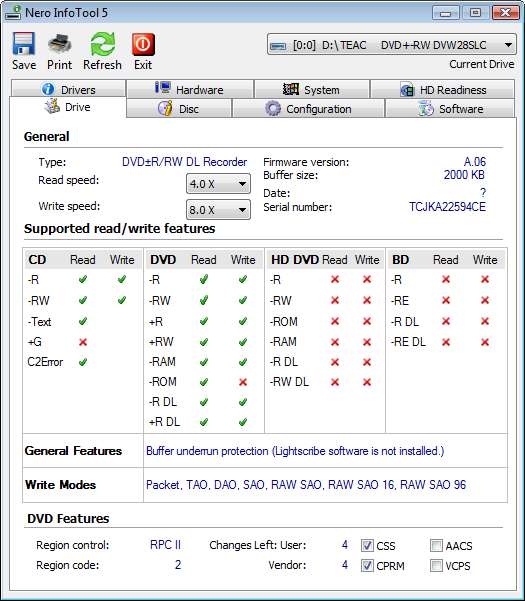Click the Print button label
The width and height of the screenshot is (525, 601).
tap(59, 65)
